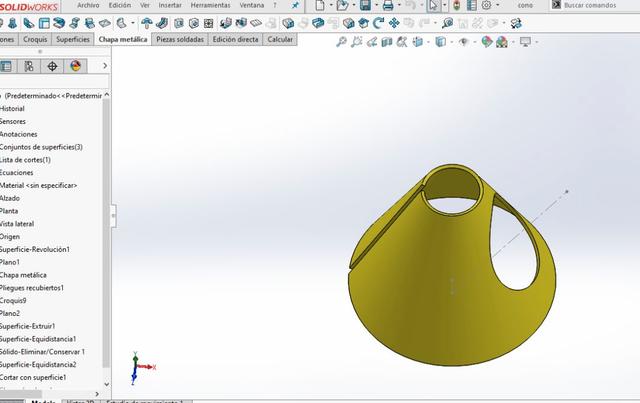
Task: Switch to the Calcular tab
Action: point(280,39)
